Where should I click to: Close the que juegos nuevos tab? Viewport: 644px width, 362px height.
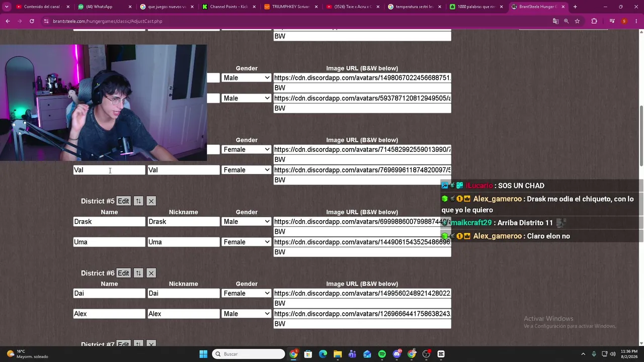pyautogui.click(x=192, y=7)
